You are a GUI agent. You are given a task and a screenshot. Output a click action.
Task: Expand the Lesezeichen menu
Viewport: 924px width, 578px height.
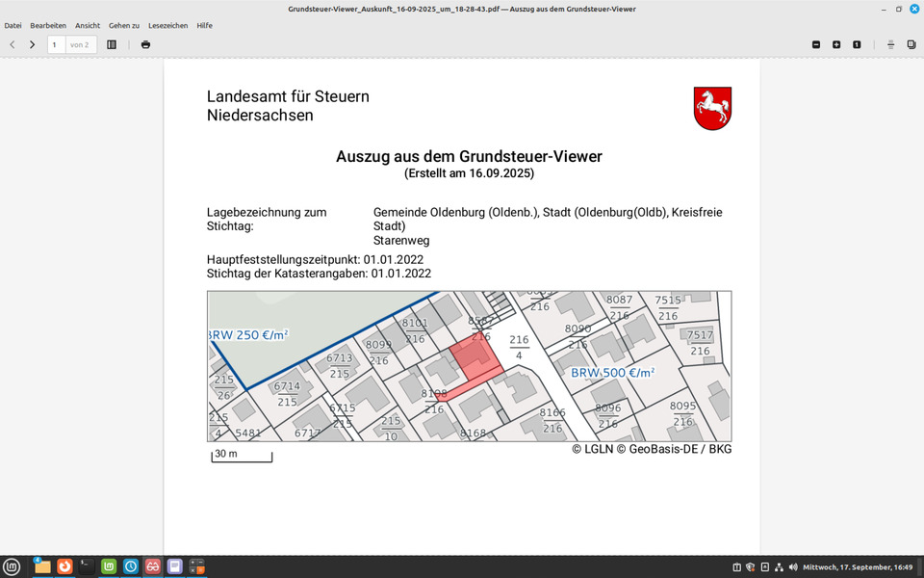click(x=168, y=25)
